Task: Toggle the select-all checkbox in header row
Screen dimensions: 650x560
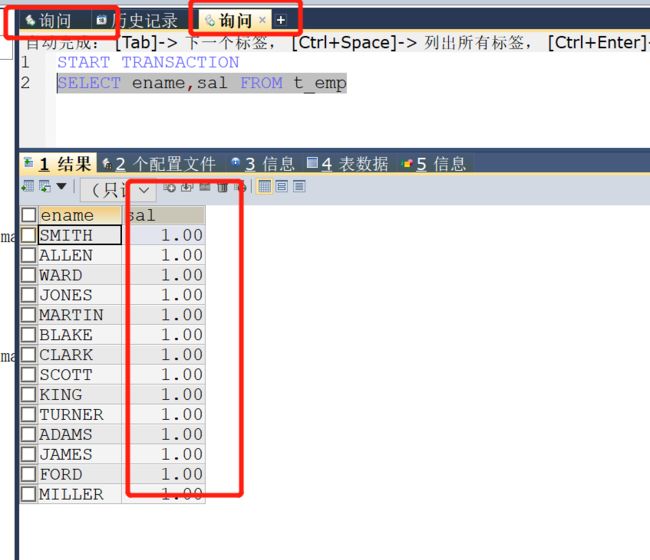Action: click(x=29, y=215)
